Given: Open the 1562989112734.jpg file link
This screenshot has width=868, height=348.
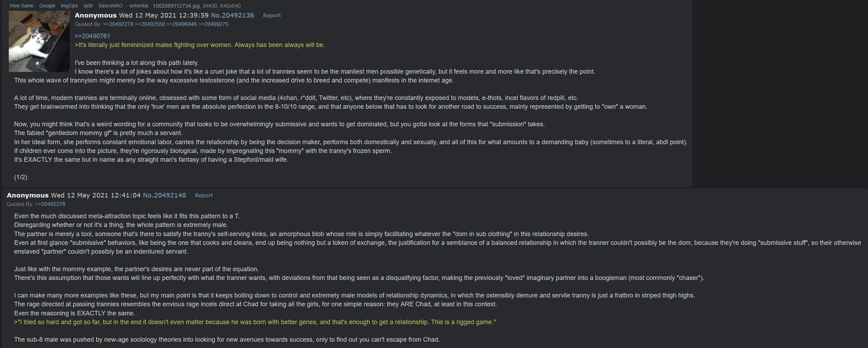Looking at the screenshot, I should (x=176, y=6).
